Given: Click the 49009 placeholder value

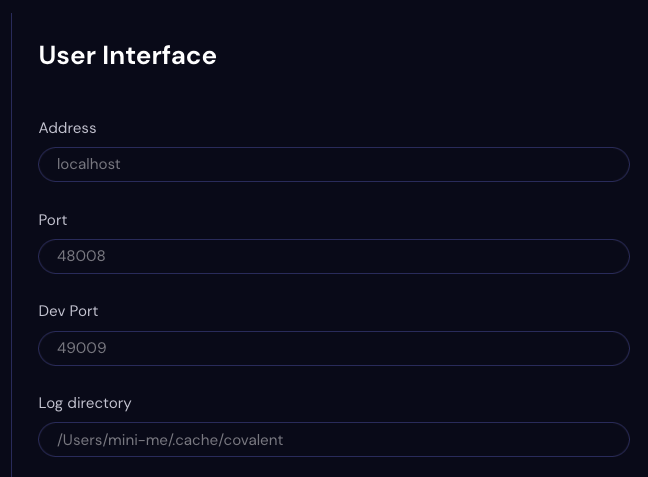Looking at the screenshot, I should (82, 348).
